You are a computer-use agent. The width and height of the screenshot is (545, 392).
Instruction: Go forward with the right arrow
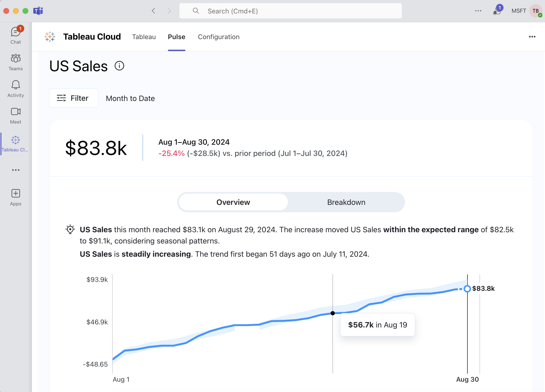(169, 11)
